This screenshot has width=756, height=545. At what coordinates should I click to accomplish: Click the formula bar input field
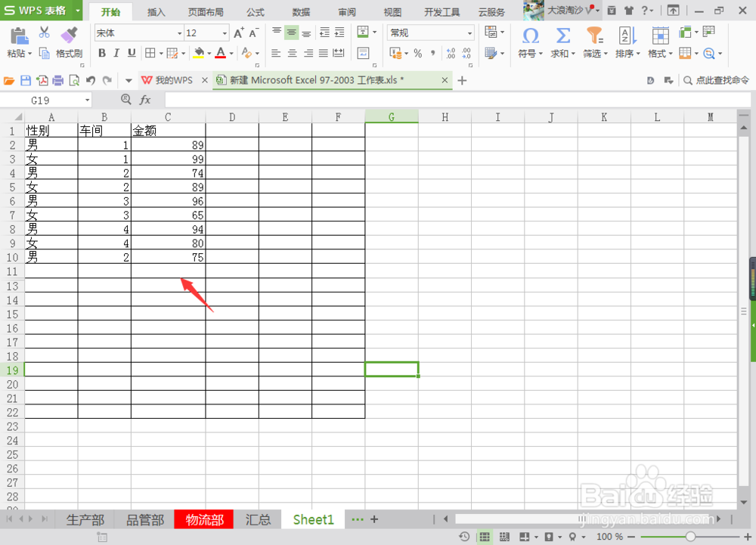click(x=457, y=100)
